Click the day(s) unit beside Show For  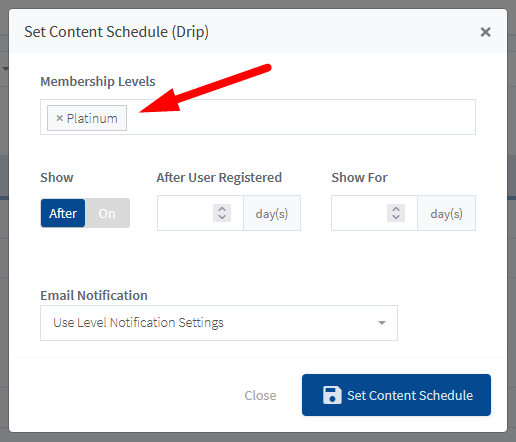446,213
